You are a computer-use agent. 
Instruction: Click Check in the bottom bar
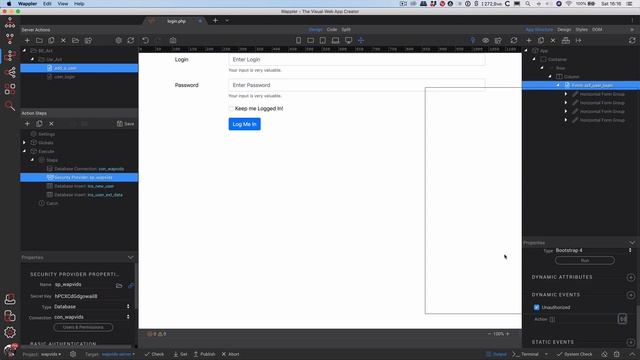[154, 354]
